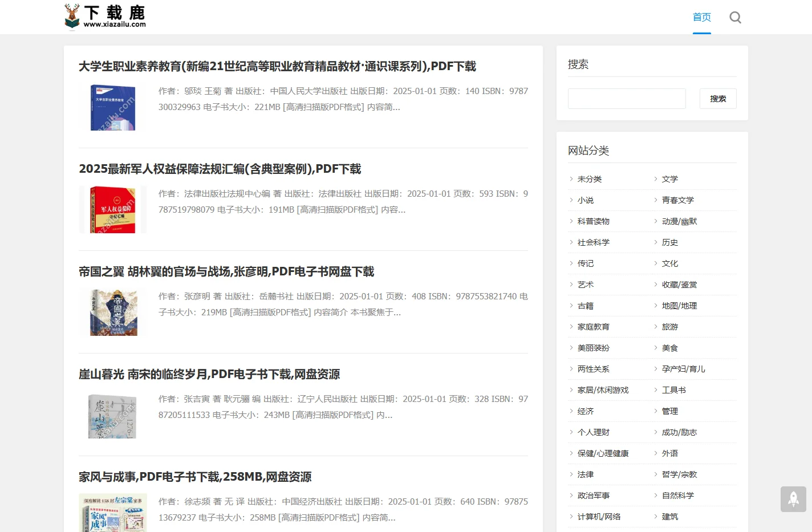This screenshot has width=812, height=532.
Task: Go to the 首页 nav tab
Action: (702, 17)
